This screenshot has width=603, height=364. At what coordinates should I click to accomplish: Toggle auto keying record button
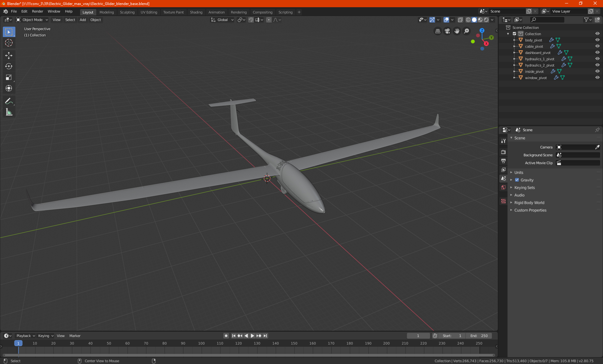tap(226, 336)
